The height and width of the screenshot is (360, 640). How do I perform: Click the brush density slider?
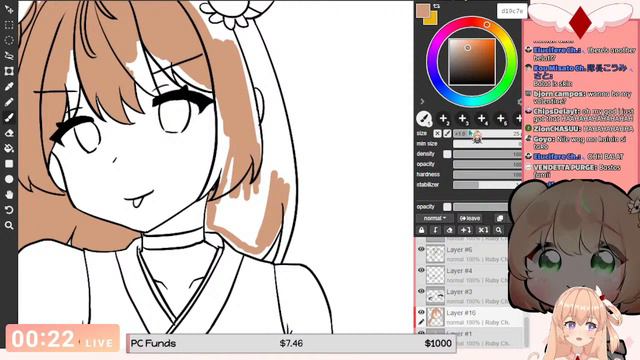pos(487,154)
